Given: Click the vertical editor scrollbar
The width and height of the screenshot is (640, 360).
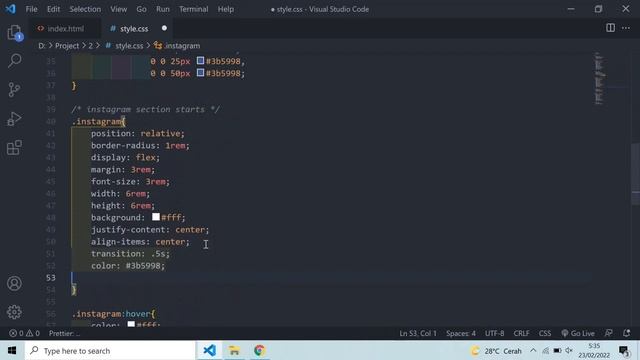Looking at the screenshot, I should pyautogui.click(x=636, y=174).
